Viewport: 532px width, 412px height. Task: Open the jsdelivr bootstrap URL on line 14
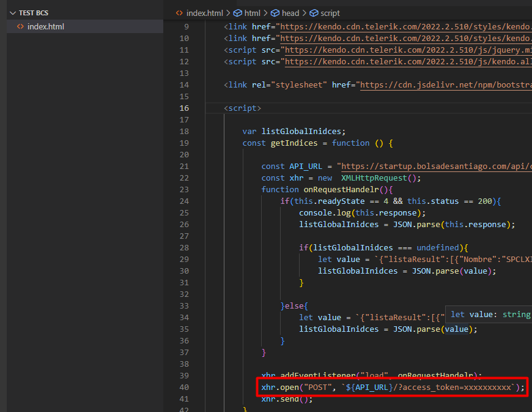446,85
